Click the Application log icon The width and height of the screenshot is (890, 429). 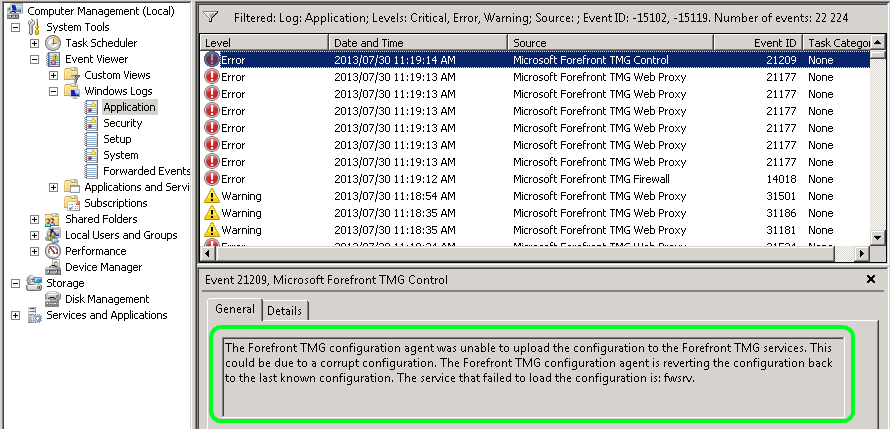(91, 107)
